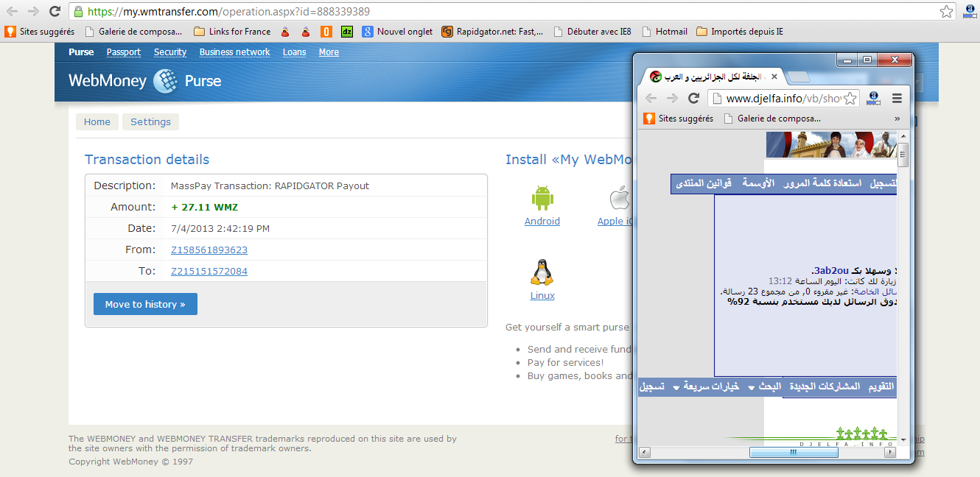
Task: Focus the my.wmtransfer.com address bar
Action: pyautogui.click(x=511, y=12)
